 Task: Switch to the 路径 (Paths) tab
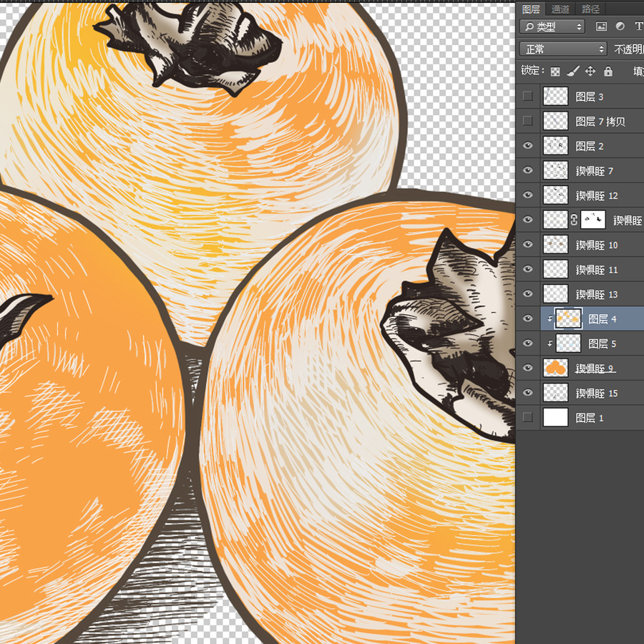(x=590, y=9)
